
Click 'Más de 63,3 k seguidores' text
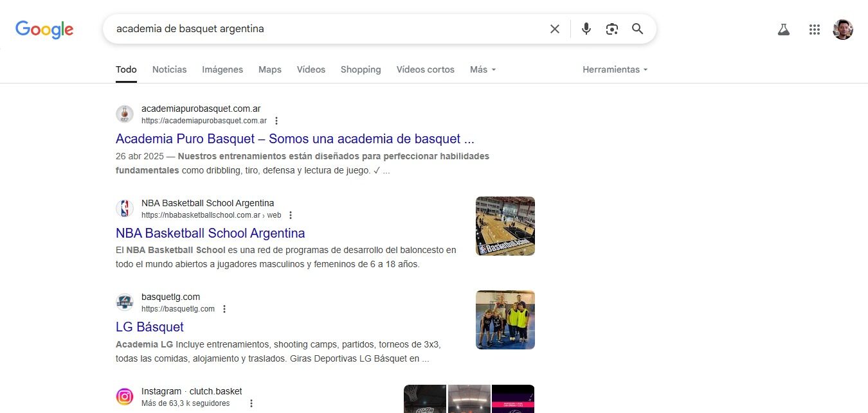(185, 403)
